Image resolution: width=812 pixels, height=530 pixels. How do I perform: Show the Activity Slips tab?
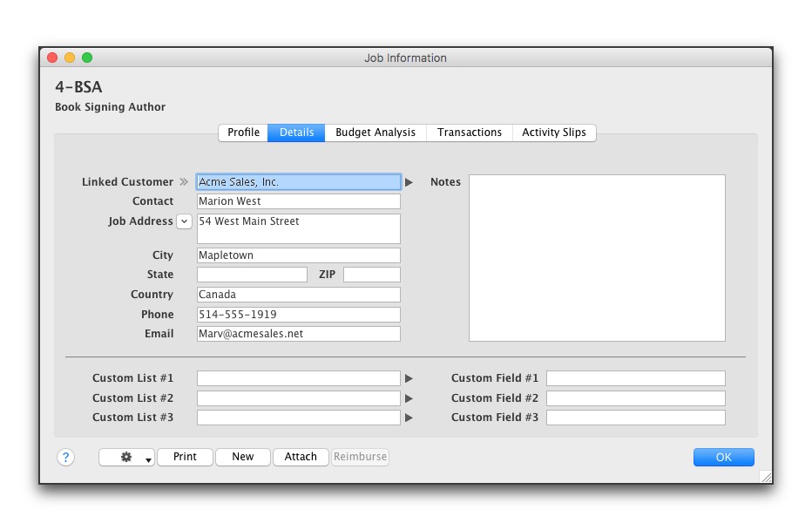[554, 132]
